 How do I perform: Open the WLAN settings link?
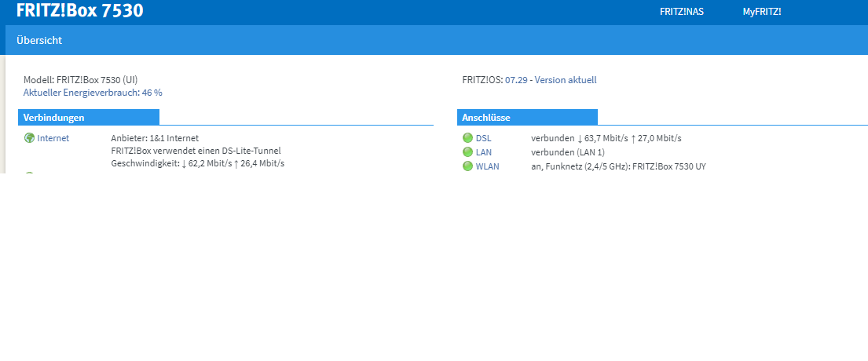(x=487, y=166)
